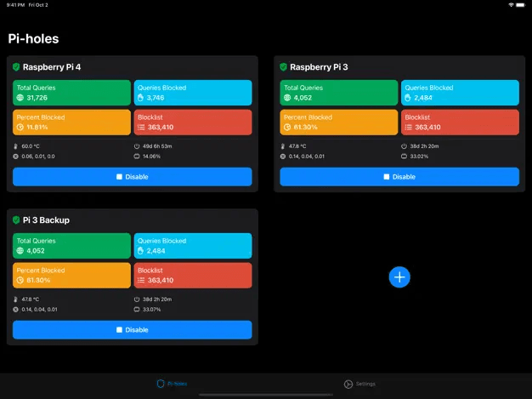
Task: Open Raspberry Pi 3 Blocklist tile
Action: tap(460, 123)
